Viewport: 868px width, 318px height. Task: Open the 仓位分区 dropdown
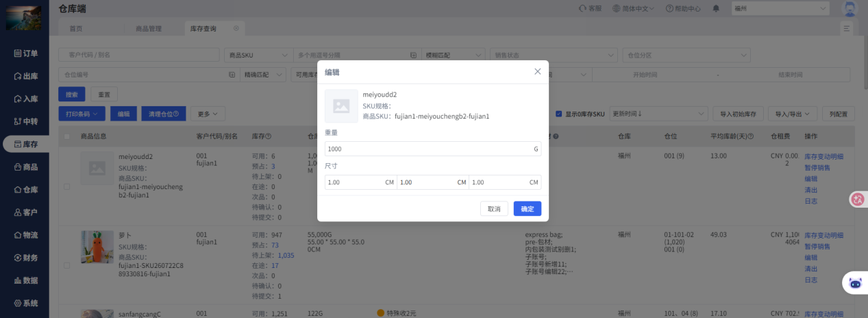685,55
